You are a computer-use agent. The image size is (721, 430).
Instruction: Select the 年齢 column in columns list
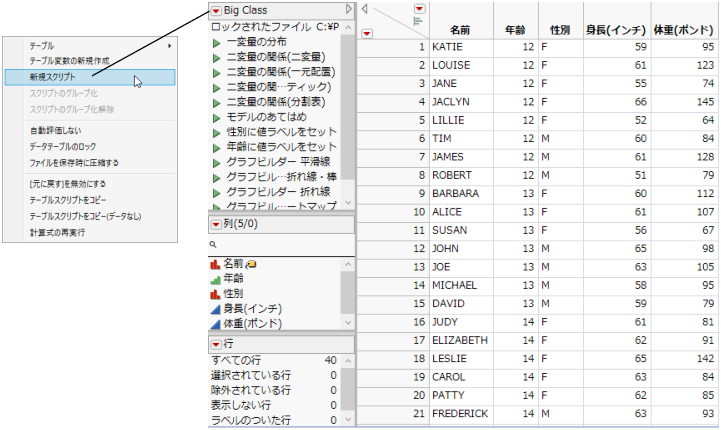[x=235, y=279]
